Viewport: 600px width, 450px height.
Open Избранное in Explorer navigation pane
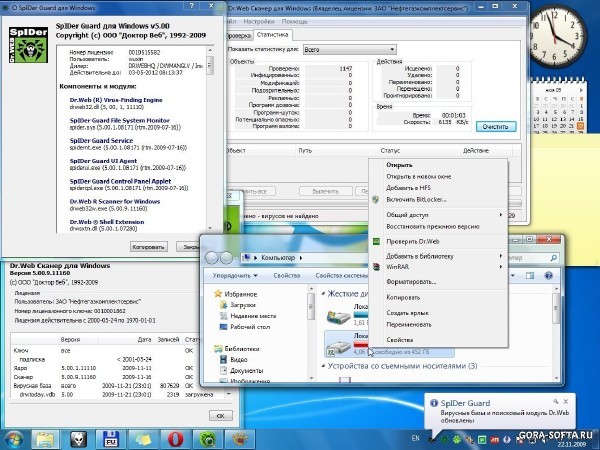click(x=241, y=294)
